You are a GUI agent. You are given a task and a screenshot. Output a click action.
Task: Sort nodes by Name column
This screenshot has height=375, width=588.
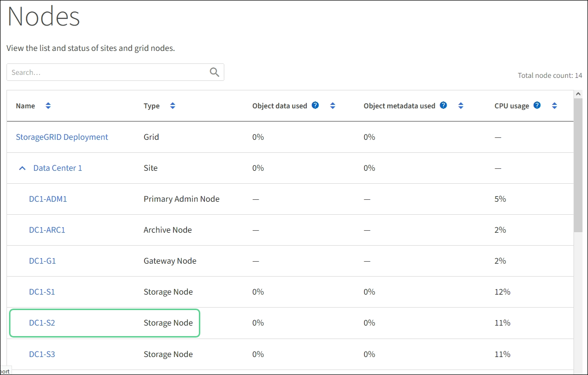coord(48,106)
